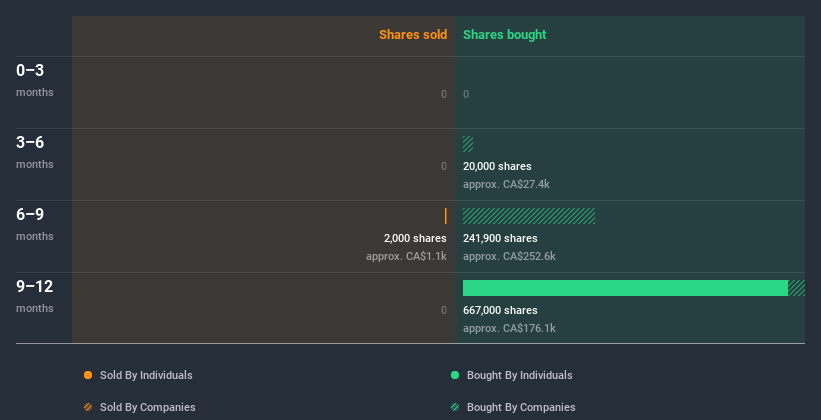The image size is (821, 420).
Task: Select the Sold By Individuals legend label
Action: (146, 375)
